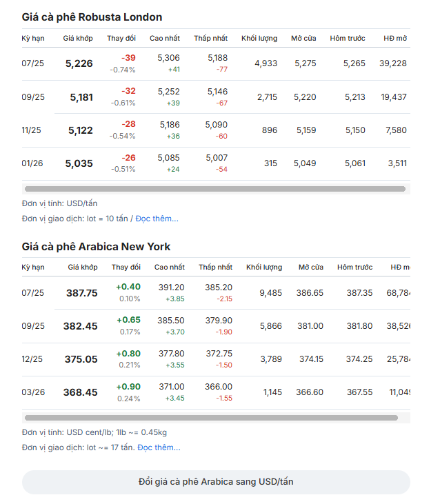The image size is (440, 504).
Task: Click Robusta 01/26 matched price 5,035
Action: pos(79,163)
